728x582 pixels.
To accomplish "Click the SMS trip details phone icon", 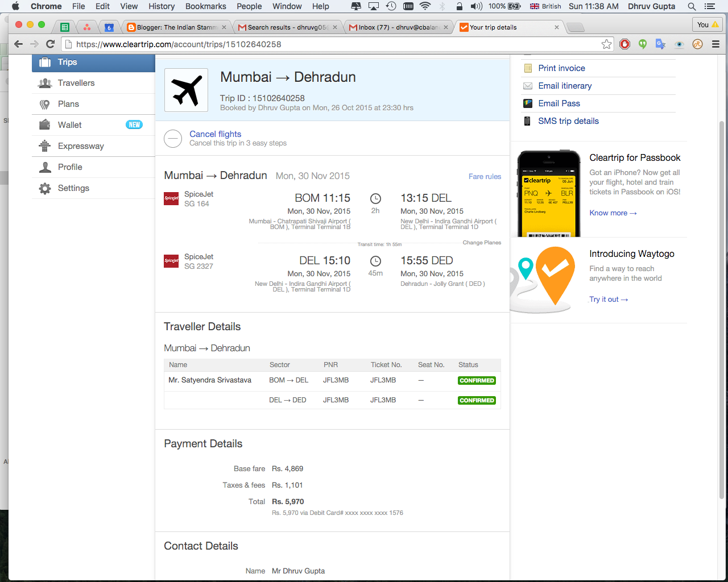I will [x=528, y=121].
